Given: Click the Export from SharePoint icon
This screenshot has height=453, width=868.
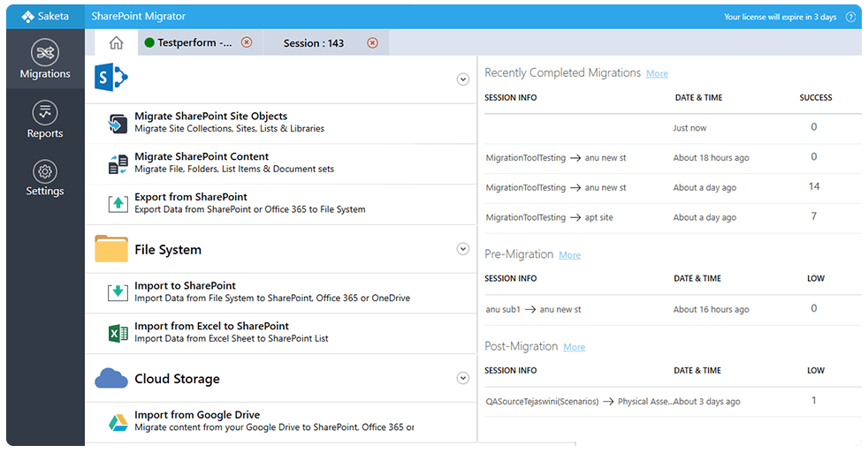Looking at the screenshot, I should point(118,204).
